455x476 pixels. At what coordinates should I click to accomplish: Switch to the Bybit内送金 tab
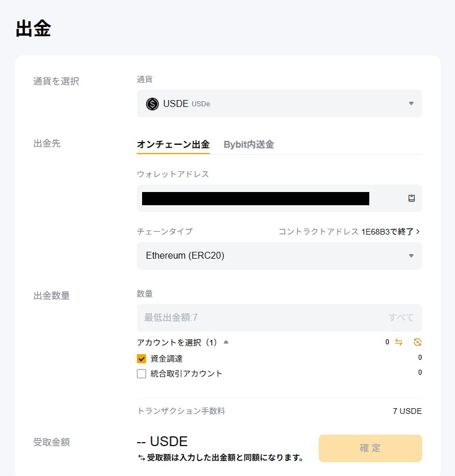pyautogui.click(x=248, y=145)
